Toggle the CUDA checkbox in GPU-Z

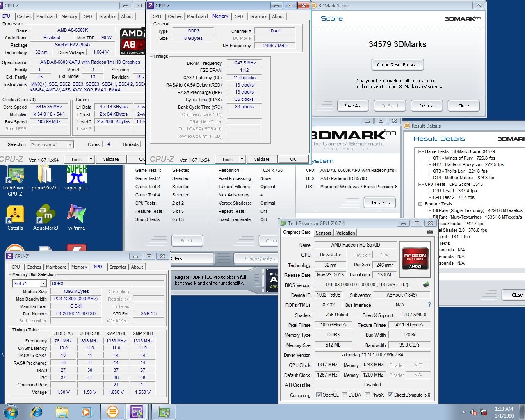[345, 395]
